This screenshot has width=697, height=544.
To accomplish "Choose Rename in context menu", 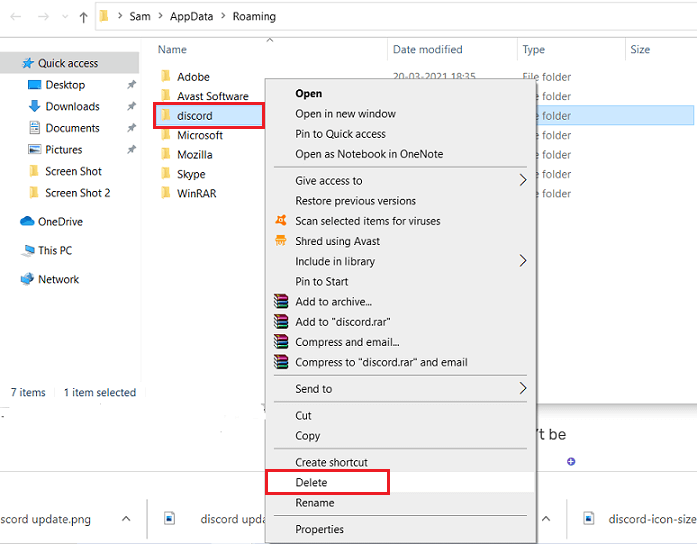I will click(x=315, y=503).
